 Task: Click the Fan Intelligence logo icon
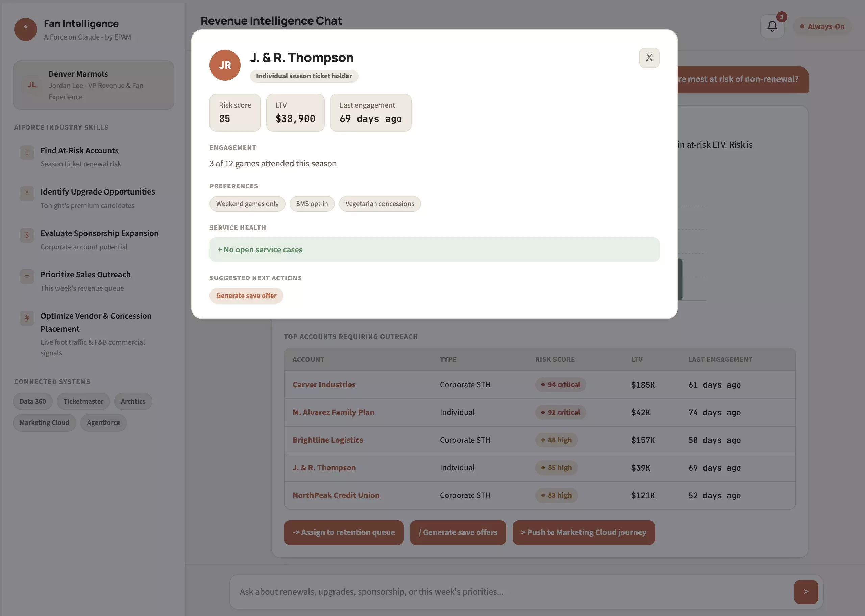click(25, 29)
